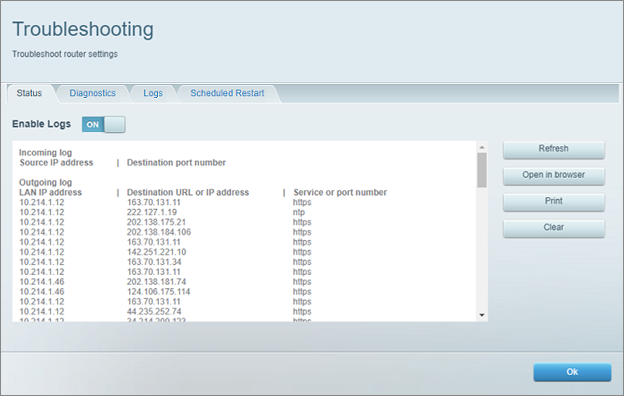Open the Logs tab
Viewport: 624px width, 396px height.
point(153,93)
